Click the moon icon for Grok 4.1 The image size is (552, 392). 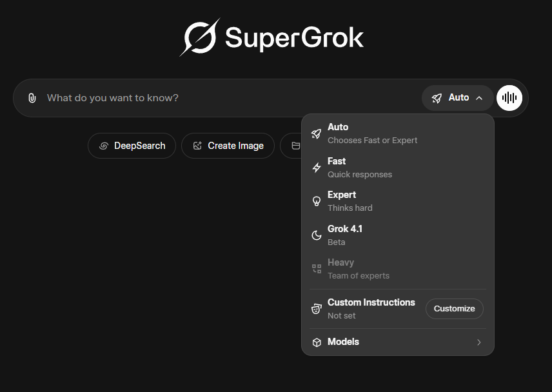[317, 235]
